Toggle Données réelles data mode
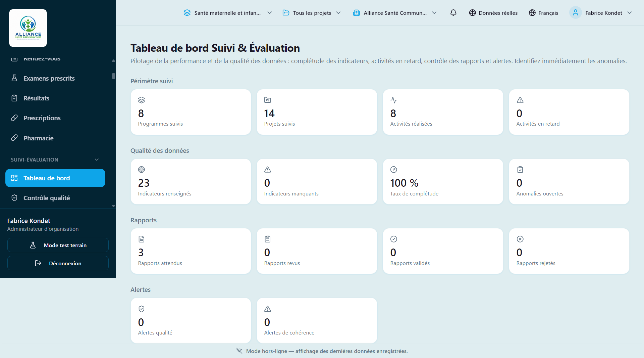The width and height of the screenshot is (644, 358). [493, 13]
